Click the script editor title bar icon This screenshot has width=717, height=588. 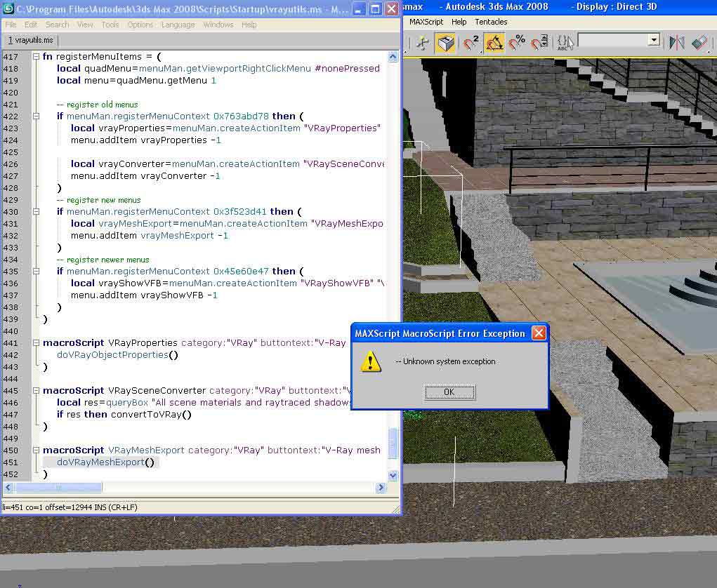click(x=8, y=9)
